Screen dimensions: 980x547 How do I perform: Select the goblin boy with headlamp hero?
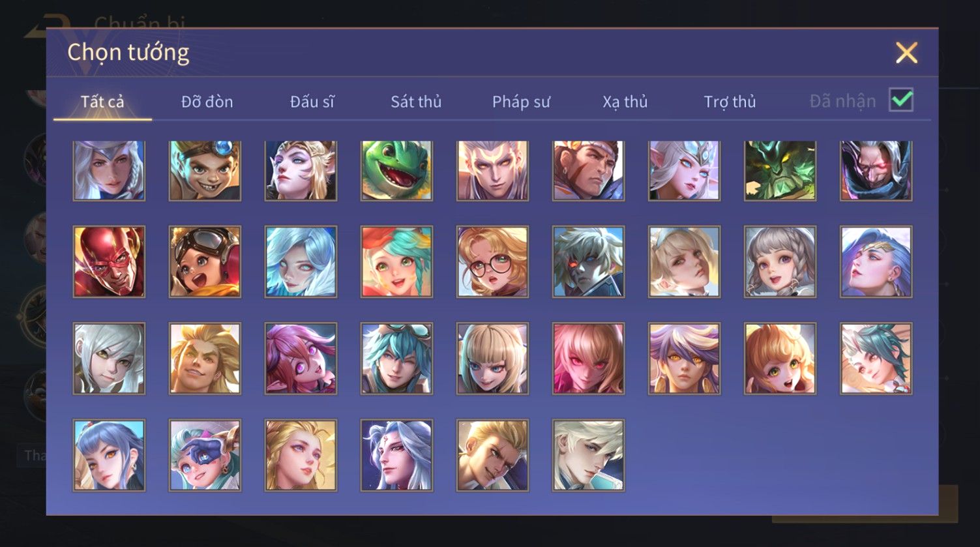tap(205, 170)
